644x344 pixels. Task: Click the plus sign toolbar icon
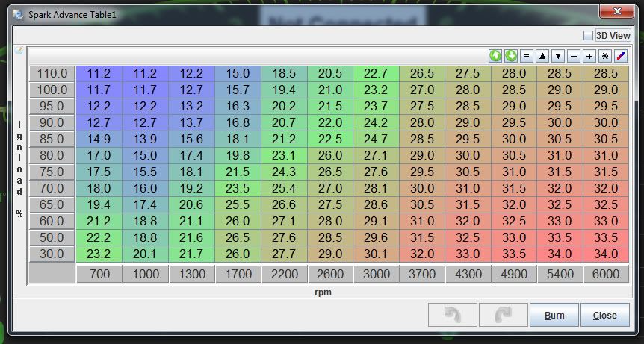[x=589, y=56]
